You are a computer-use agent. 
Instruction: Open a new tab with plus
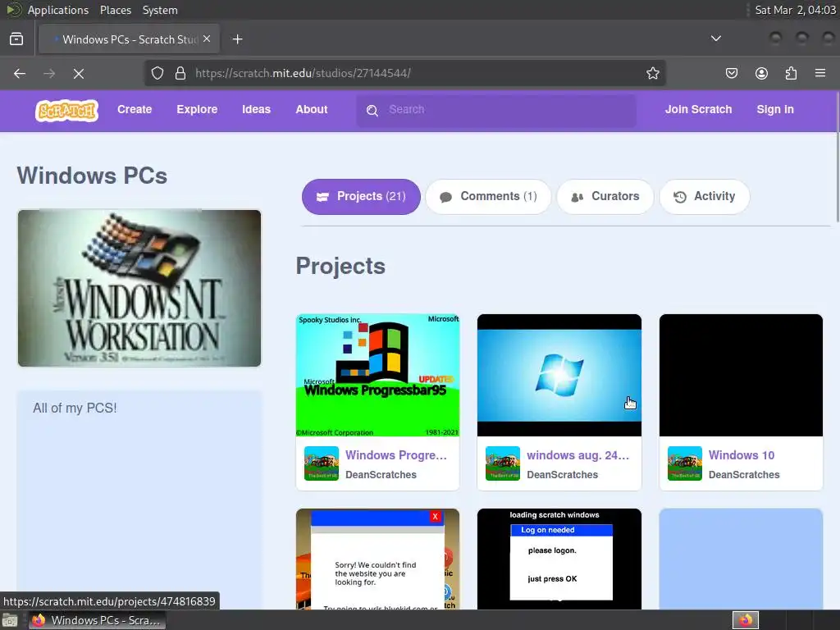point(237,39)
